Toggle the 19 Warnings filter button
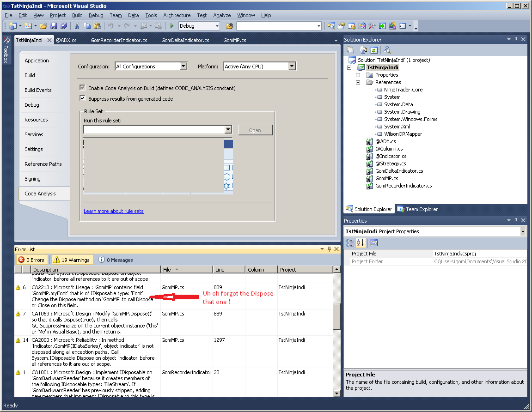 (72, 260)
